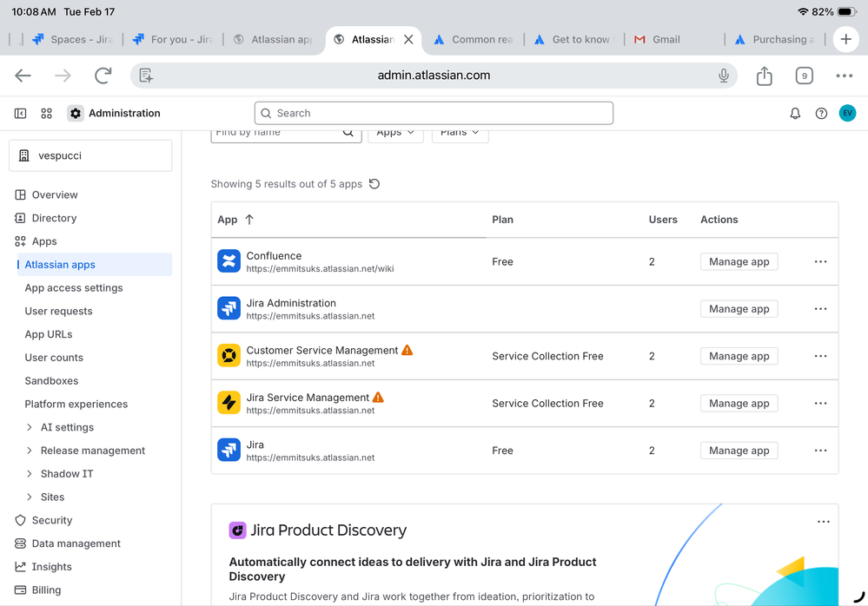This screenshot has height=606, width=868.
Task: Click the warning icon beside Customer Service Management
Action: pos(407,350)
